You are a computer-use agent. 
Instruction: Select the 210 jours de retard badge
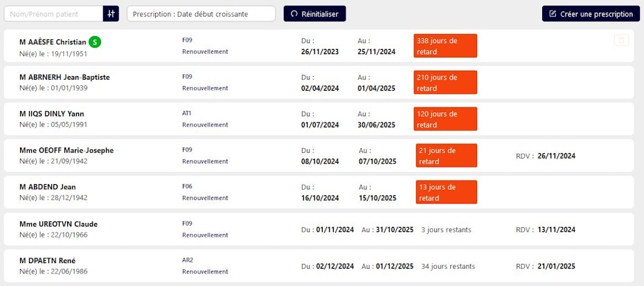445,82
